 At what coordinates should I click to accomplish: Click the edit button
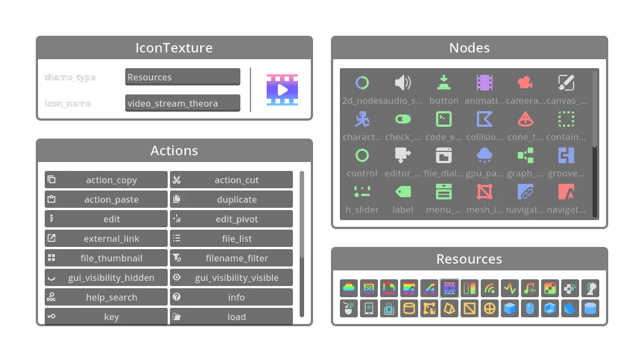coord(106,219)
